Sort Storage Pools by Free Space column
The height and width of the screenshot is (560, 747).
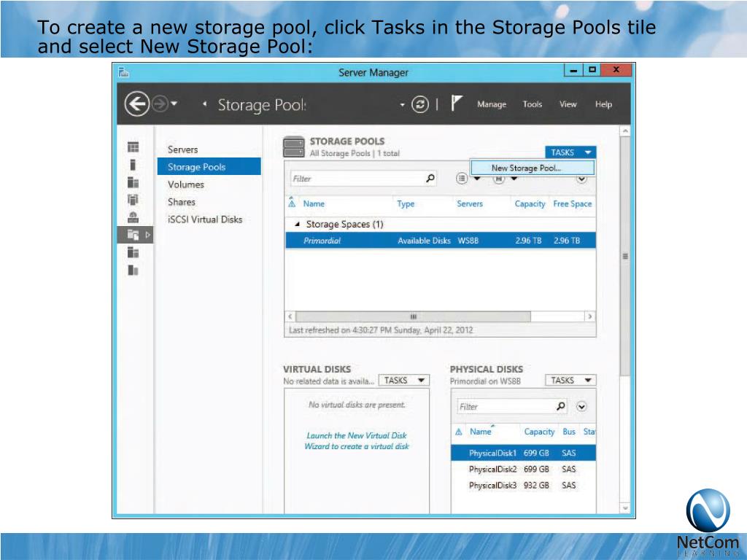coord(572,204)
